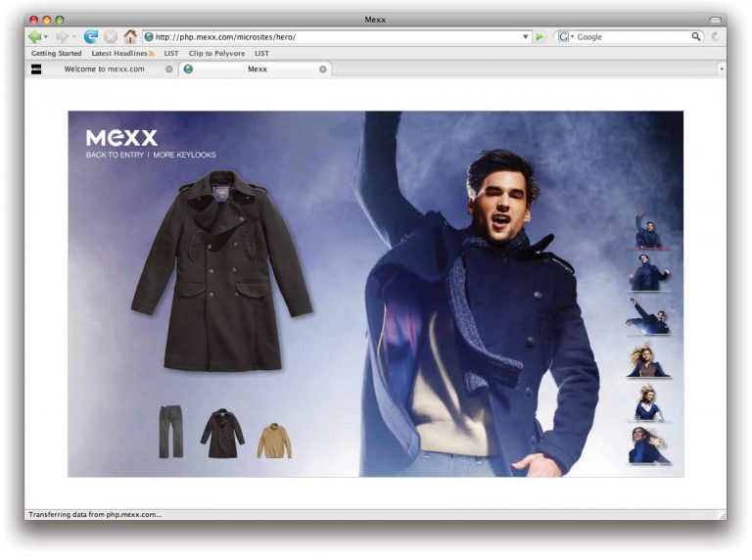
Task: Switch to the 'Welcome to mexx.com' tab
Action: 104,70
